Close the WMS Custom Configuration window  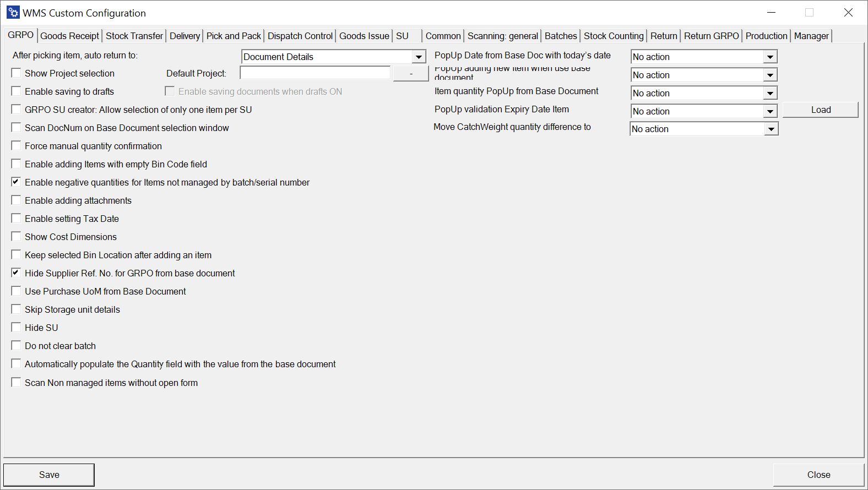pos(848,13)
